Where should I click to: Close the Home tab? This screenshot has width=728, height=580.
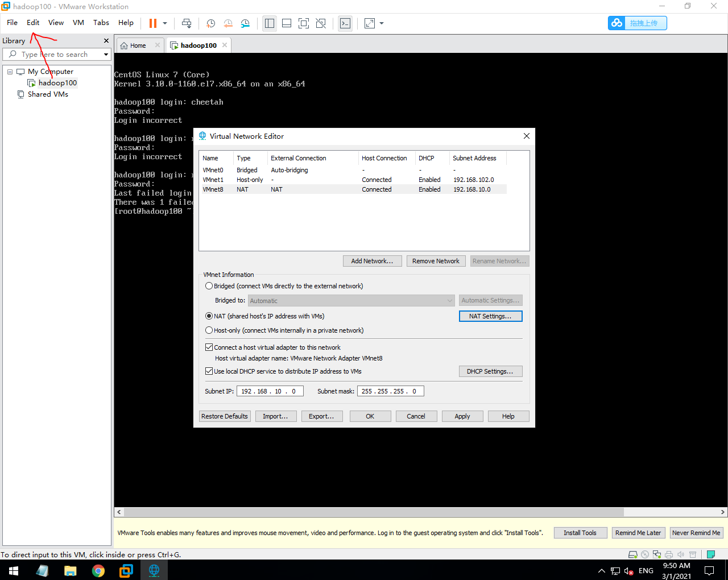[x=158, y=45]
